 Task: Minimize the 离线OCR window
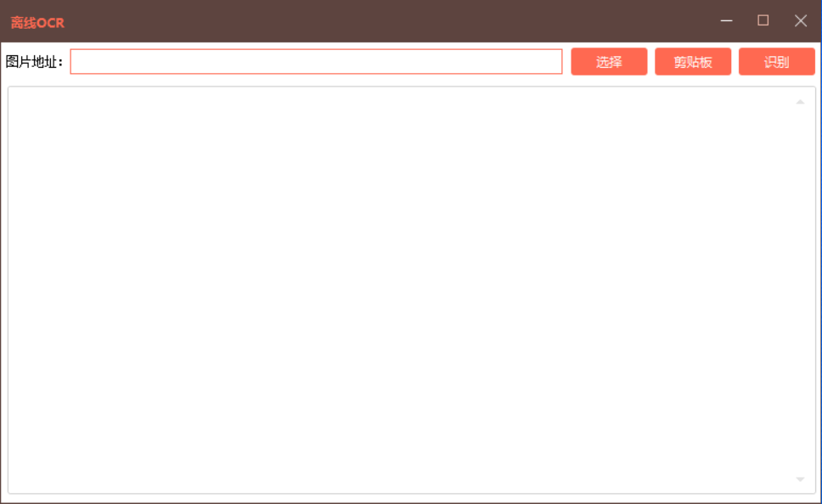726,21
